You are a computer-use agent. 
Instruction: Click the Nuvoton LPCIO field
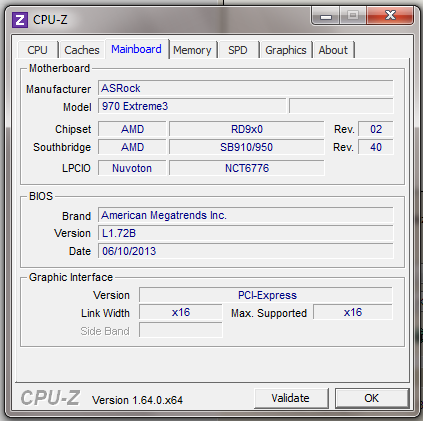[x=132, y=168]
